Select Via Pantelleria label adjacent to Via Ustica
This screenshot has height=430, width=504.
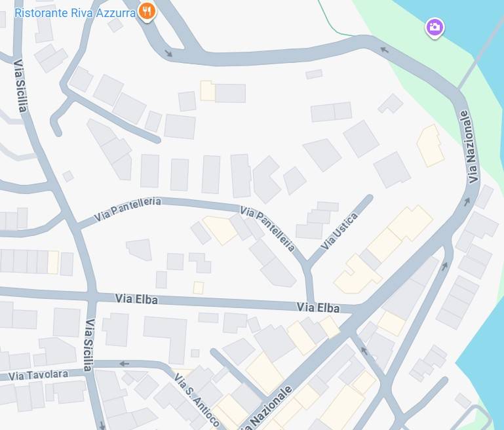tap(267, 228)
